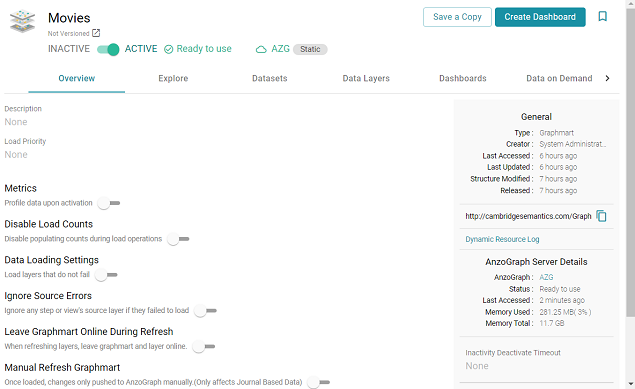Click Structure Modified 7 hours ago value
This screenshot has width=635, height=389.
tap(558, 179)
